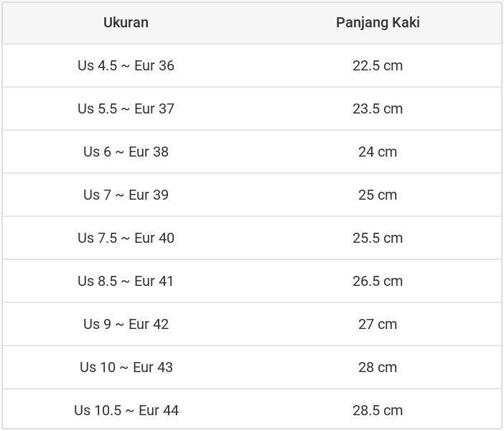
Task: Select the Us 10.5 ~ Eur 44 cell
Action: coord(126,410)
